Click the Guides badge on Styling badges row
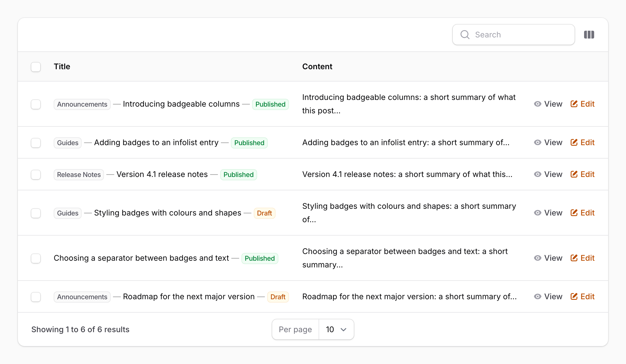The image size is (626, 364). (68, 213)
